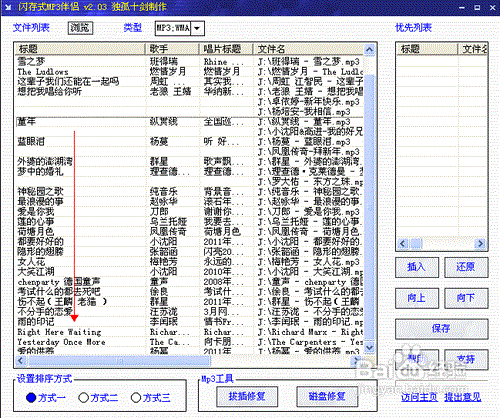Screen dimensions: 500x418
Task: Select 方式一 sorting radio button
Action: [31, 397]
